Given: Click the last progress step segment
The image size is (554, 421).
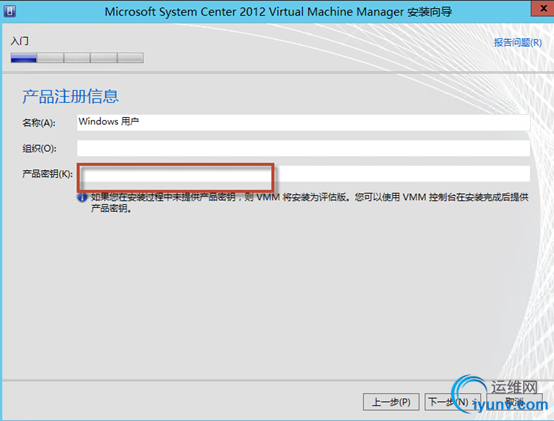Looking at the screenshot, I should click(130, 58).
